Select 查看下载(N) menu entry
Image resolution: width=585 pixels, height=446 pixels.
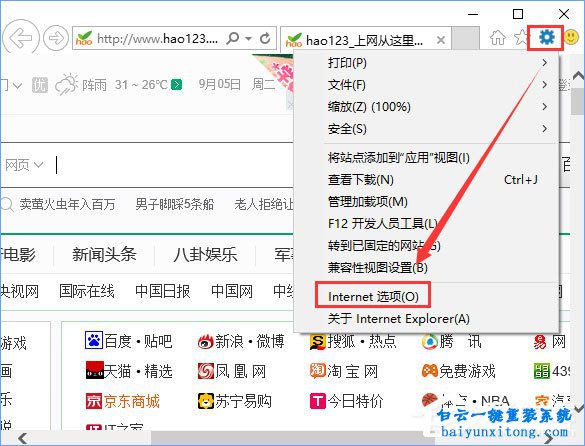[427, 180]
